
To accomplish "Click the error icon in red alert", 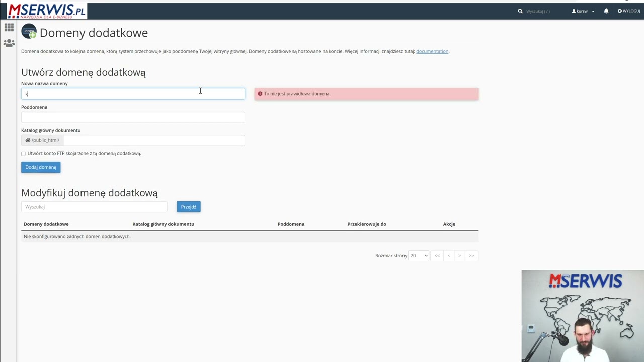I will [x=260, y=94].
